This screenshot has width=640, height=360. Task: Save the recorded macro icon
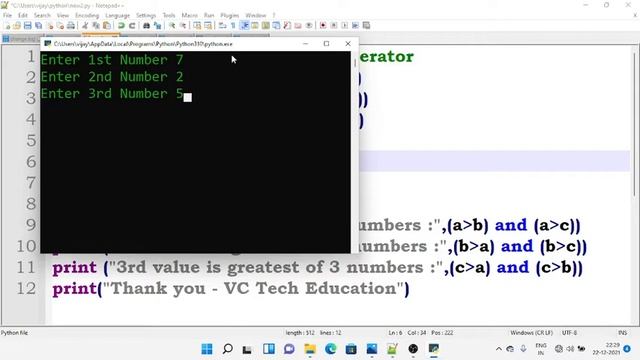[367, 26]
